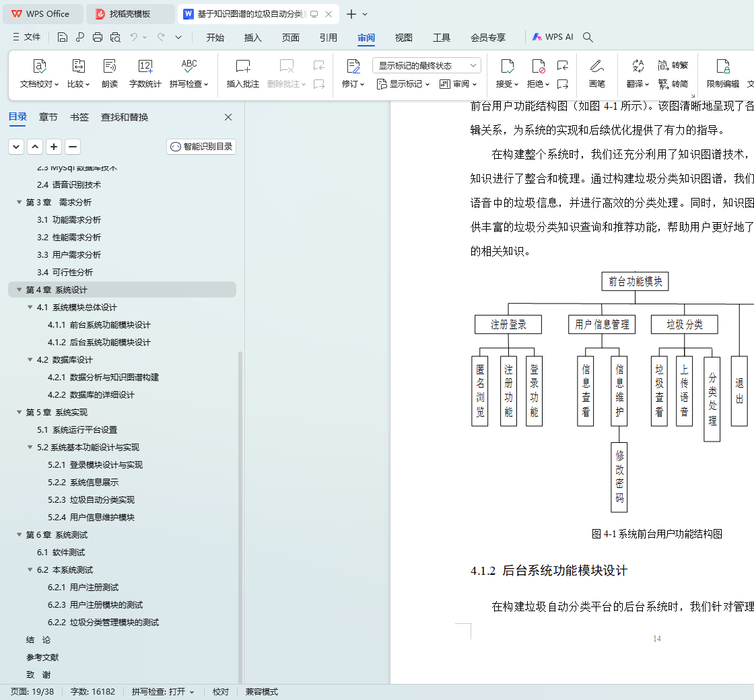Click the 拒绝 reject changes icon
754x700 pixels.
(538, 66)
